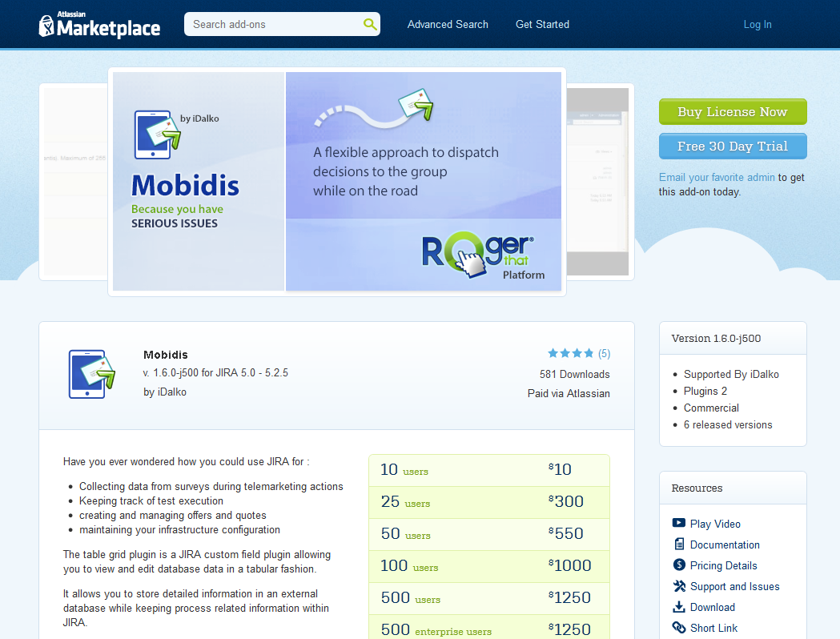Click the Play Video icon in Resources
The image size is (840, 639).
pos(678,524)
